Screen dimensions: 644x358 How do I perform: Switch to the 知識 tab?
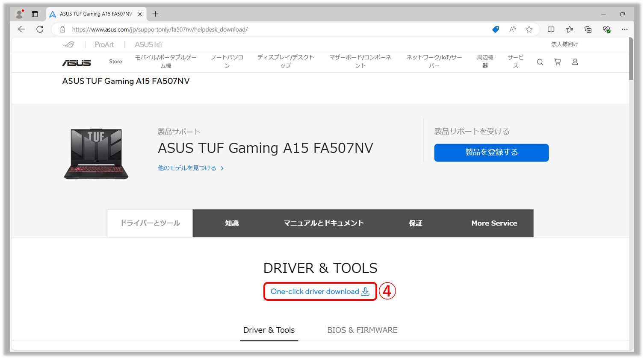(232, 223)
